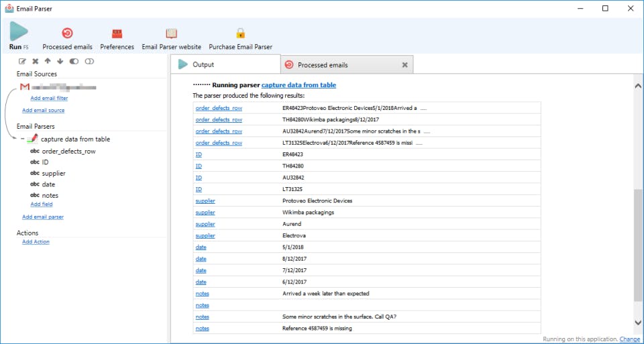Close the Processed emails tab

point(405,65)
